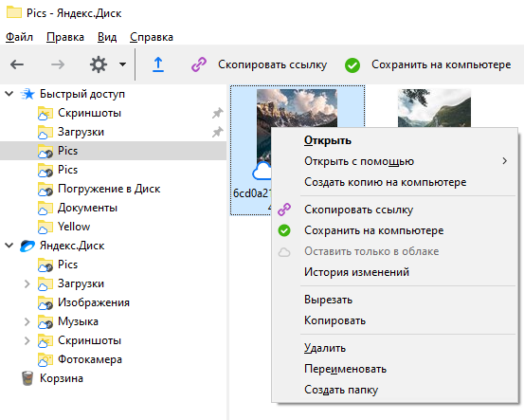The image size is (524, 420).
Task: Click the forward navigation arrow
Action: point(58,64)
